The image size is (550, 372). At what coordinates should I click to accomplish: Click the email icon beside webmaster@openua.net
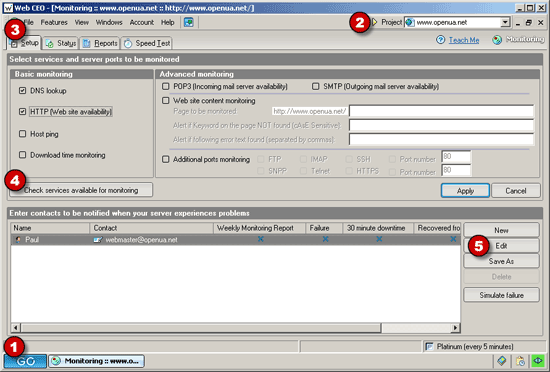coord(98,240)
